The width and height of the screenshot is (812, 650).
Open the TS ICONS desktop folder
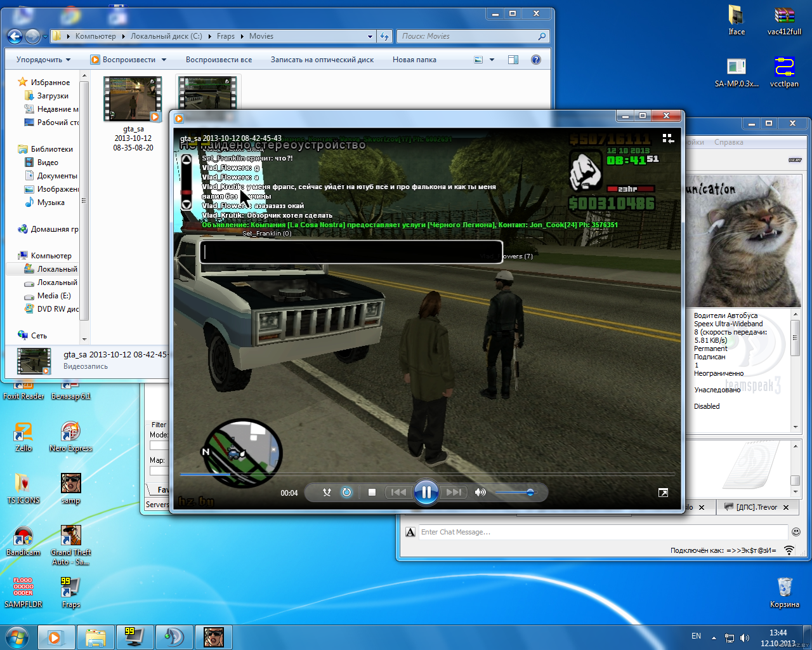(23, 489)
